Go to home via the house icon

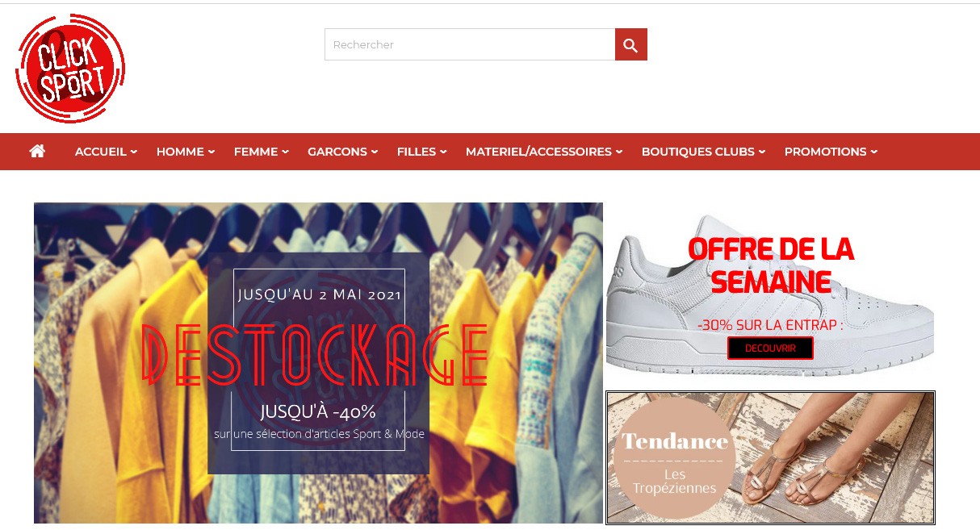[37, 151]
